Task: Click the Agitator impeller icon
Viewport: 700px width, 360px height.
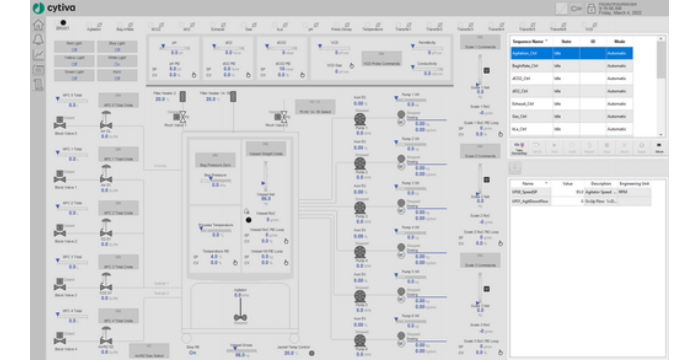Action: (x=241, y=318)
